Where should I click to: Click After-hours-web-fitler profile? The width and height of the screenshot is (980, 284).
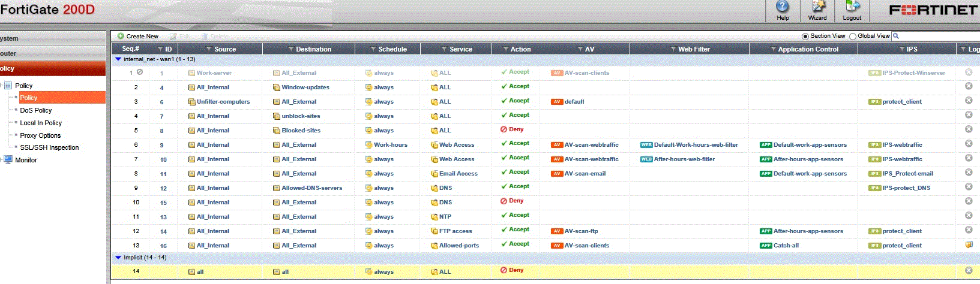(x=684, y=159)
